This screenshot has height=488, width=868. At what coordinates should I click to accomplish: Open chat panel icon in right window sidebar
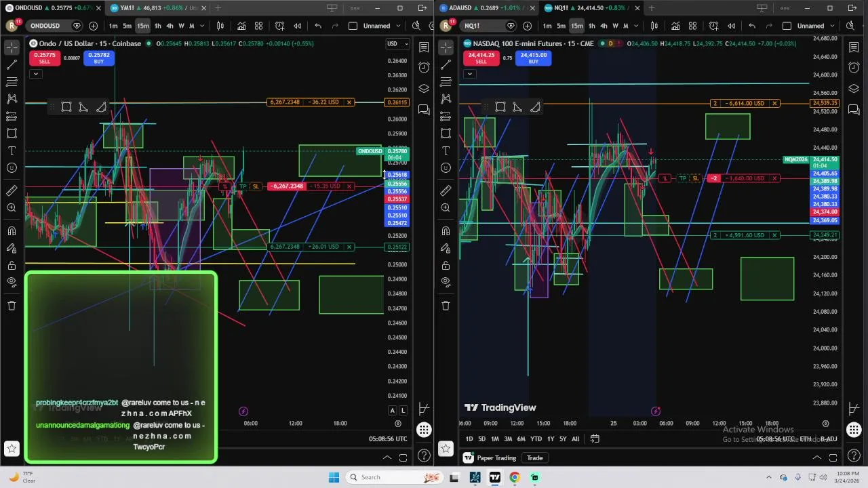tap(854, 110)
